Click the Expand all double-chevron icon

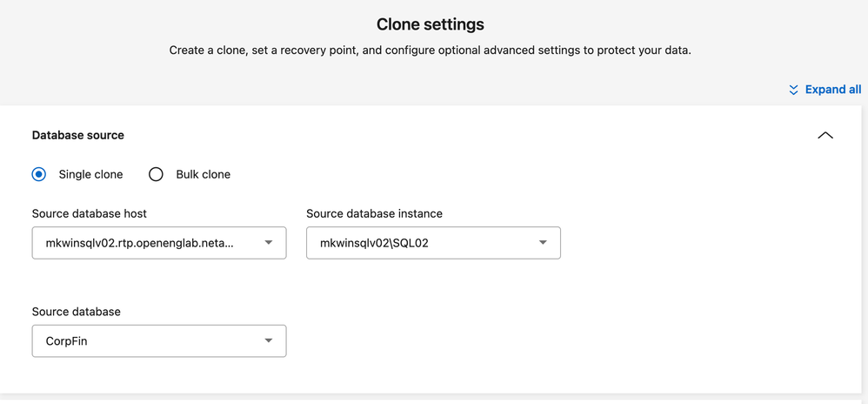(793, 90)
